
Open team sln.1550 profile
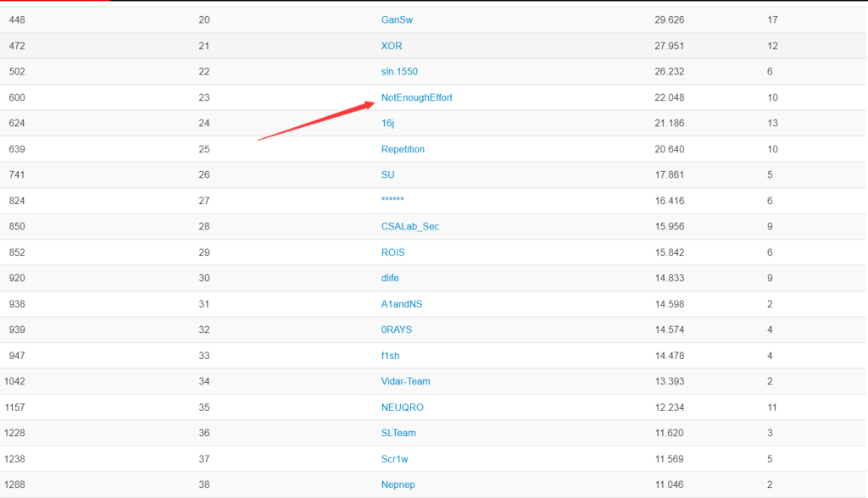pos(399,71)
